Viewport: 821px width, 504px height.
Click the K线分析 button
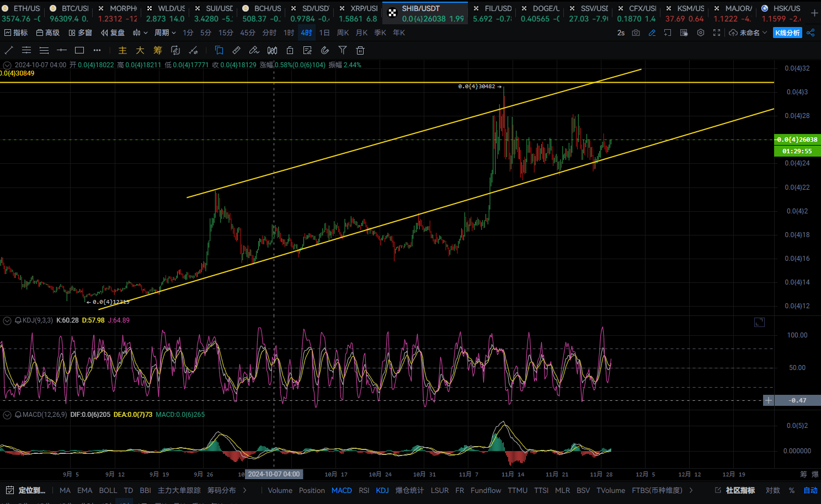787,33
